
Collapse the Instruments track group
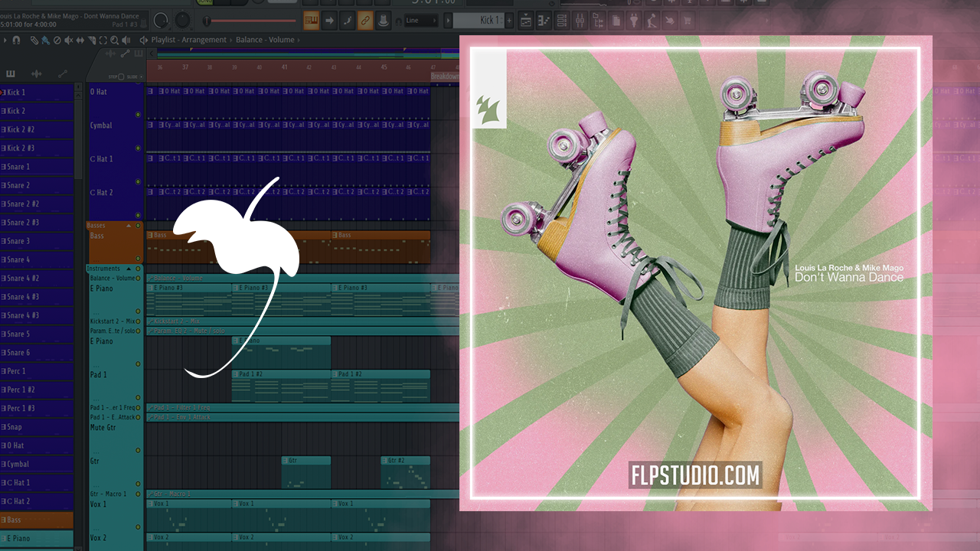pyautogui.click(x=129, y=269)
